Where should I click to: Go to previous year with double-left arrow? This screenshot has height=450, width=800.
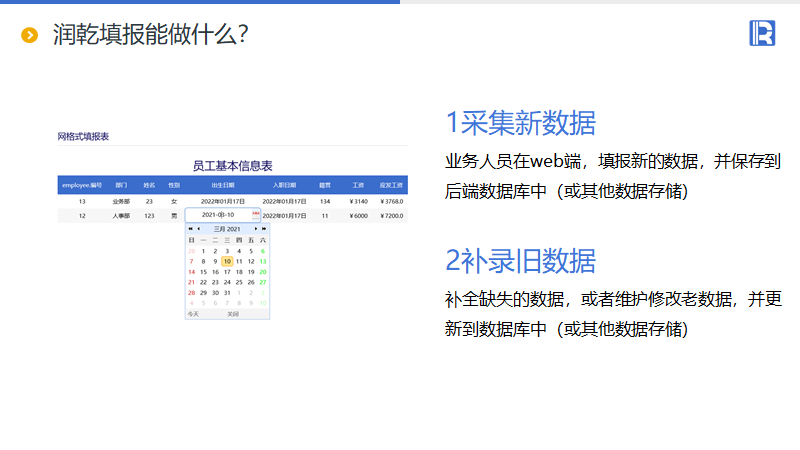(191, 229)
